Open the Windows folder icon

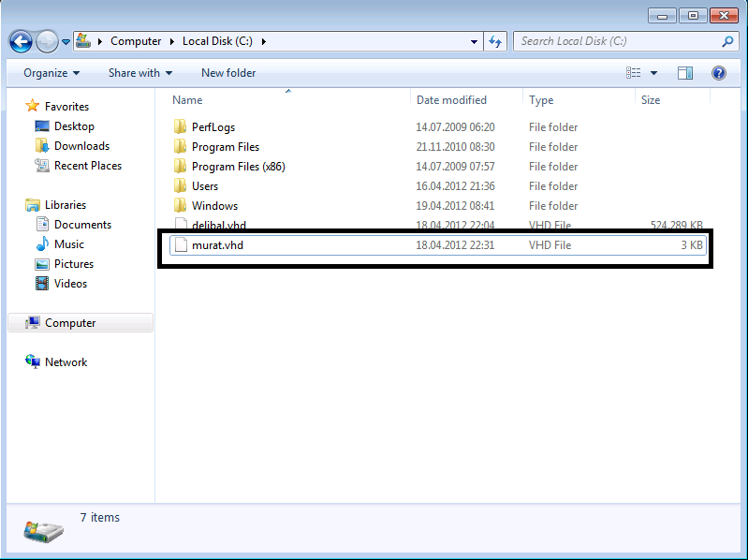pyautogui.click(x=181, y=206)
